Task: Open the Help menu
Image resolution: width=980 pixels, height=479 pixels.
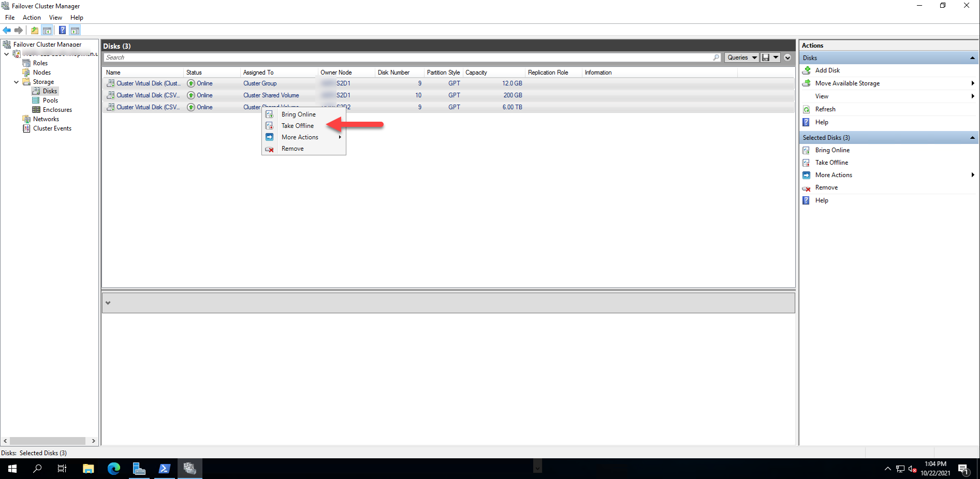Action: tap(77, 18)
